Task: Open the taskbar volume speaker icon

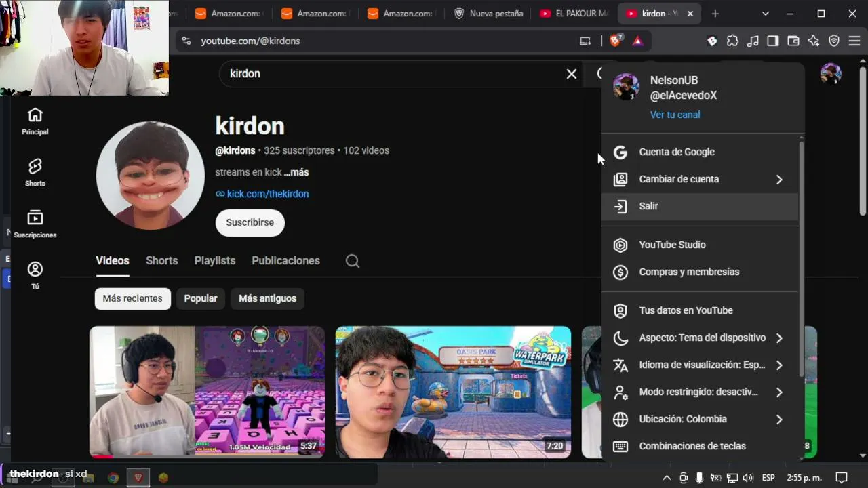Action: coord(748,478)
